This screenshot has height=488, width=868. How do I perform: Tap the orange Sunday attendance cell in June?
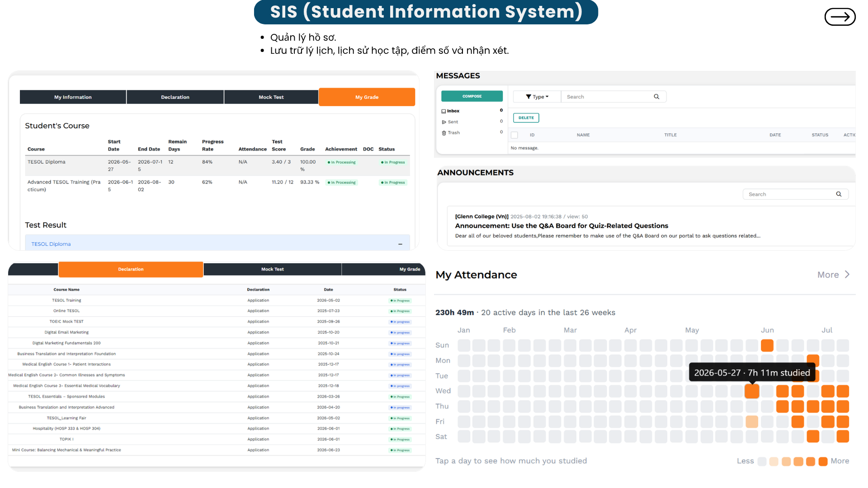coord(767,346)
